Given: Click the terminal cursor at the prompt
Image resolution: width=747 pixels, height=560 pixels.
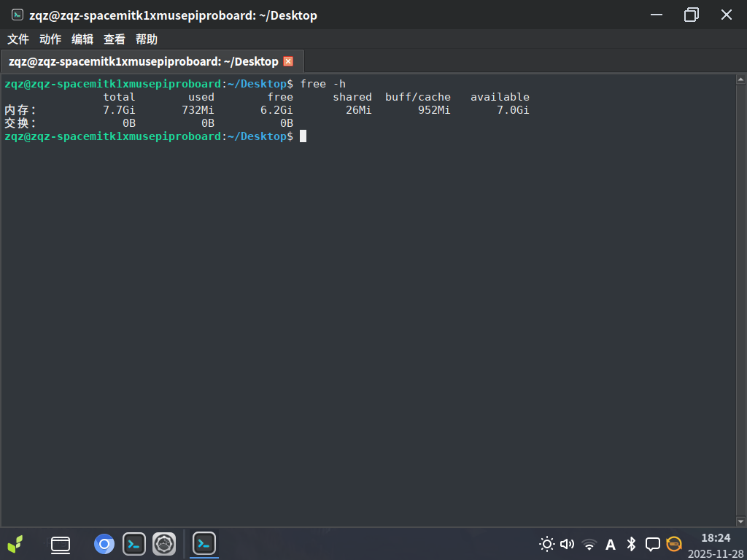Looking at the screenshot, I should tap(303, 136).
